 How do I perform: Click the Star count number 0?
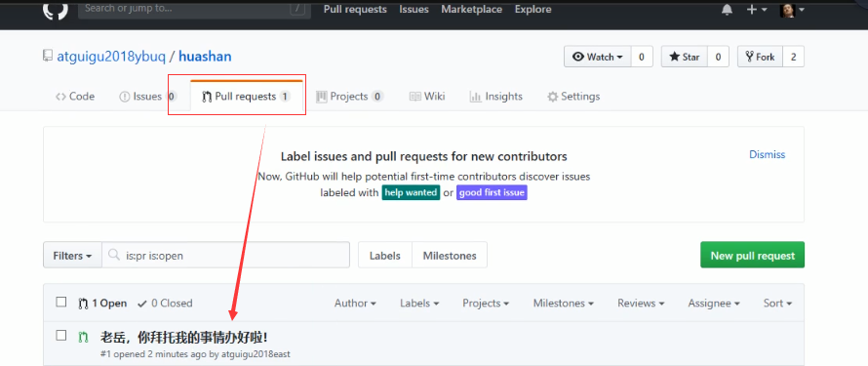(x=718, y=57)
